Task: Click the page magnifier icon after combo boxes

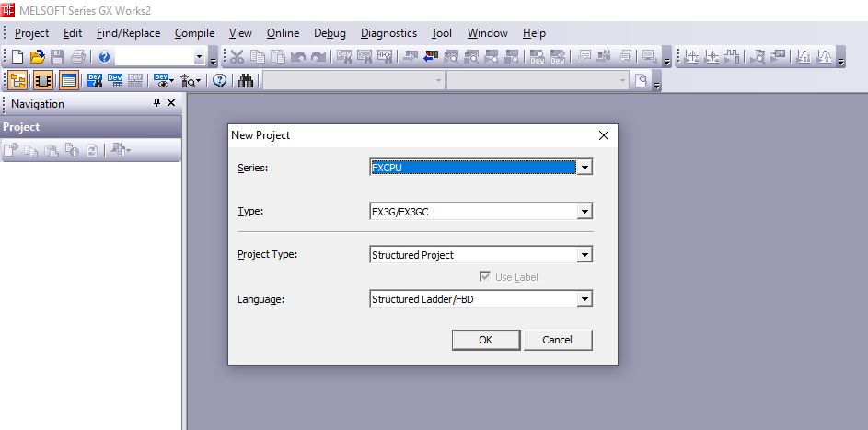Action: pos(641,81)
